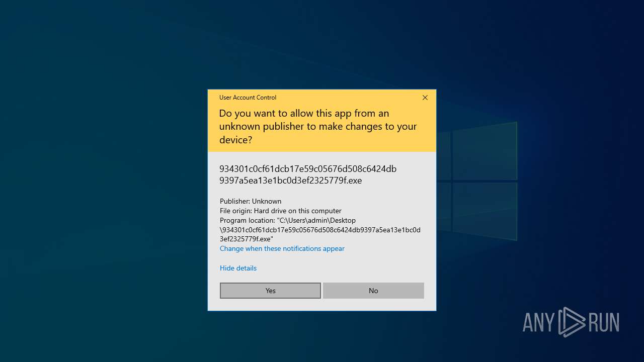
Task: Select the 'Publisher: Unknown' text
Action: (251, 201)
